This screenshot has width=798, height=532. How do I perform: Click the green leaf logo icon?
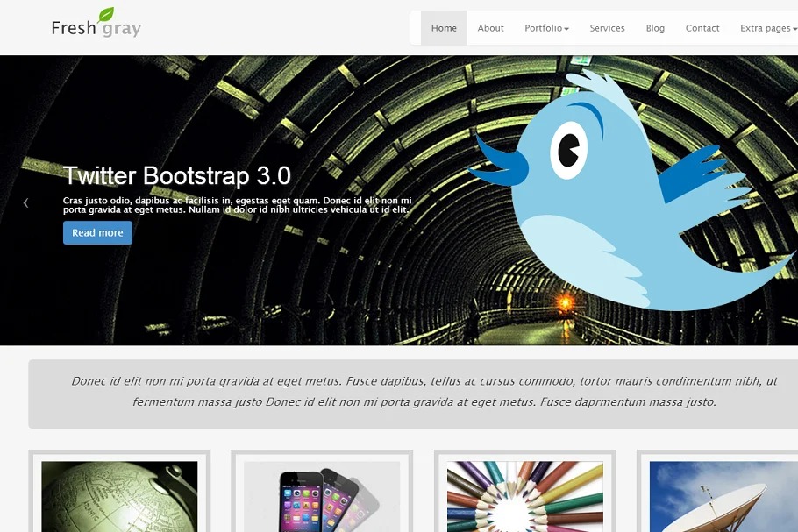pos(106,14)
